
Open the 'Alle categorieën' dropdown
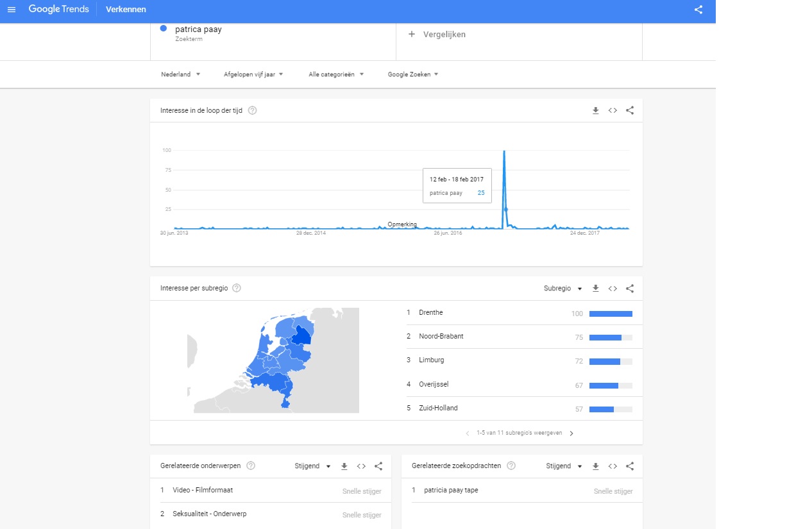(336, 74)
